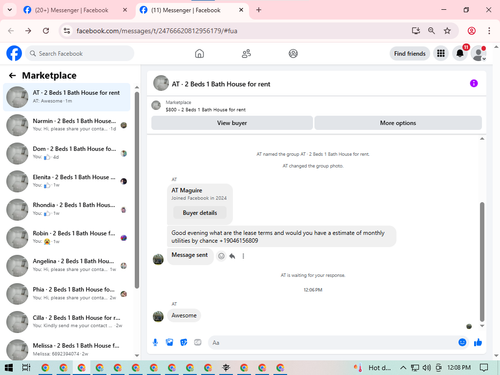Screen dimensions: 500x375
Task: Click AT Maguire profile name
Action: [x=187, y=190]
